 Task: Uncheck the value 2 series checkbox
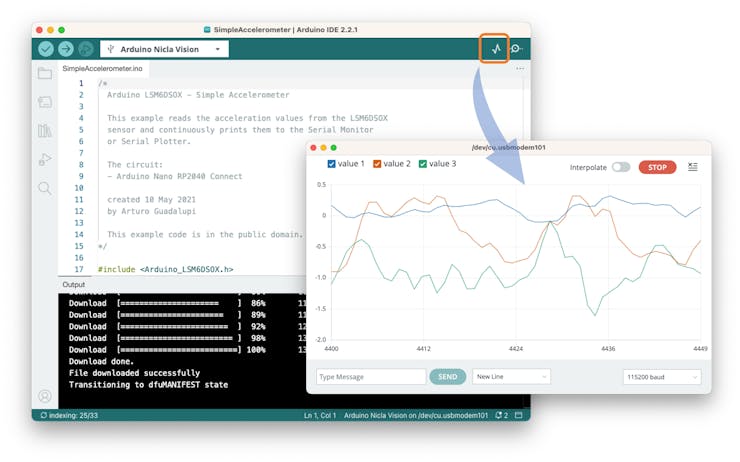click(x=377, y=164)
